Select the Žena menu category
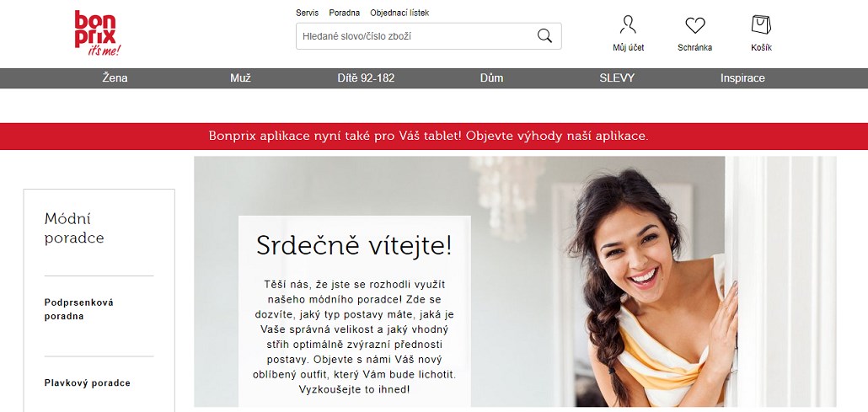Screen dimensions: 868x412 (x=115, y=78)
